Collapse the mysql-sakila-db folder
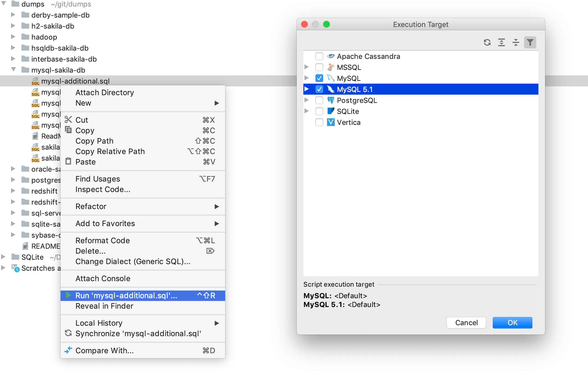Viewport: 588px width, 378px height. (13, 70)
